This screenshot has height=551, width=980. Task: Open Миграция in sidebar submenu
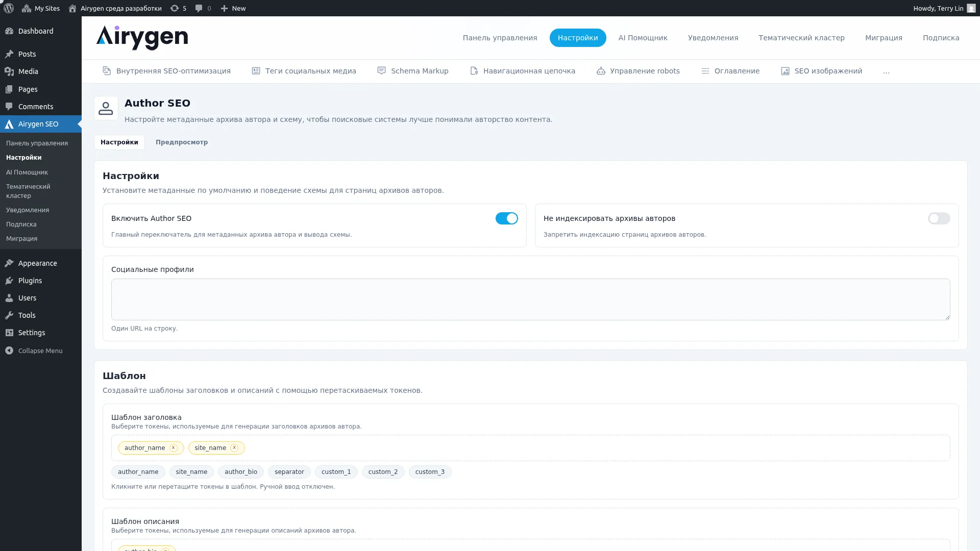(21, 239)
